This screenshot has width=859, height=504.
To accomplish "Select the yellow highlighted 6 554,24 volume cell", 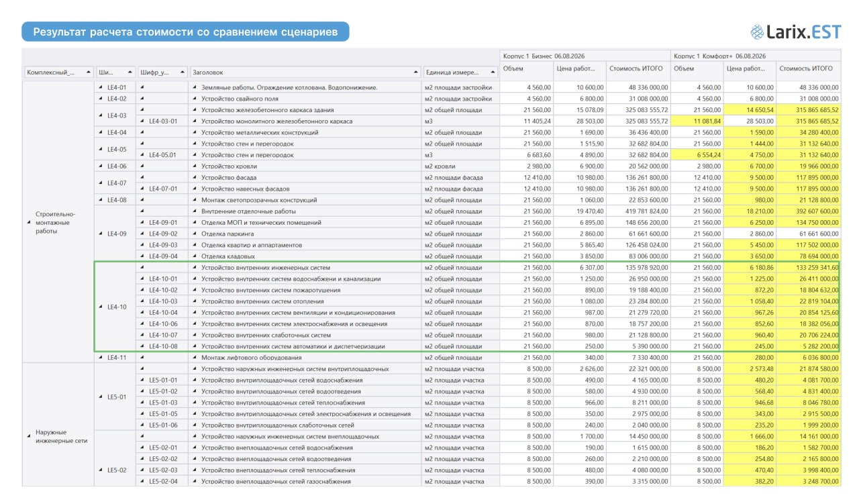I will pyautogui.click(x=697, y=155).
